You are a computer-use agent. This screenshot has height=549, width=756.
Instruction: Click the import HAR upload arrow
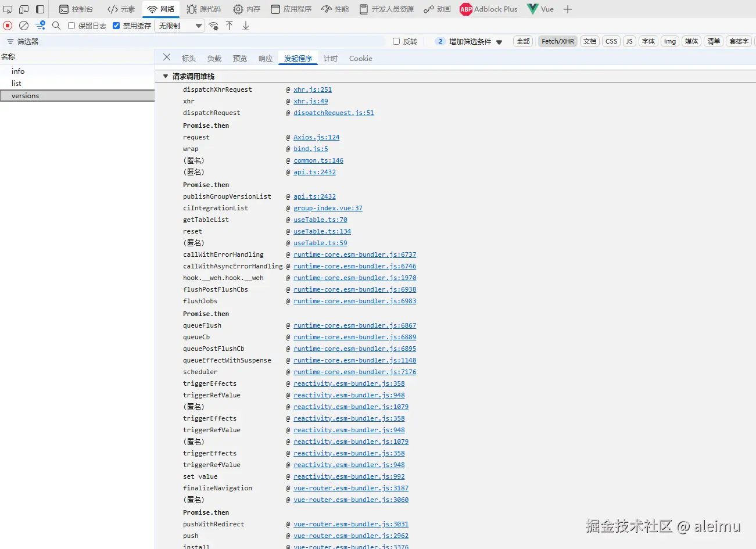[x=230, y=26]
